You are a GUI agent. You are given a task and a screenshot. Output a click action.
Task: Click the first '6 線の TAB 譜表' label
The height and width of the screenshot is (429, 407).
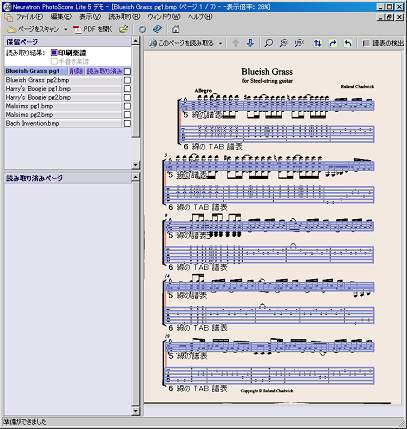213,147
